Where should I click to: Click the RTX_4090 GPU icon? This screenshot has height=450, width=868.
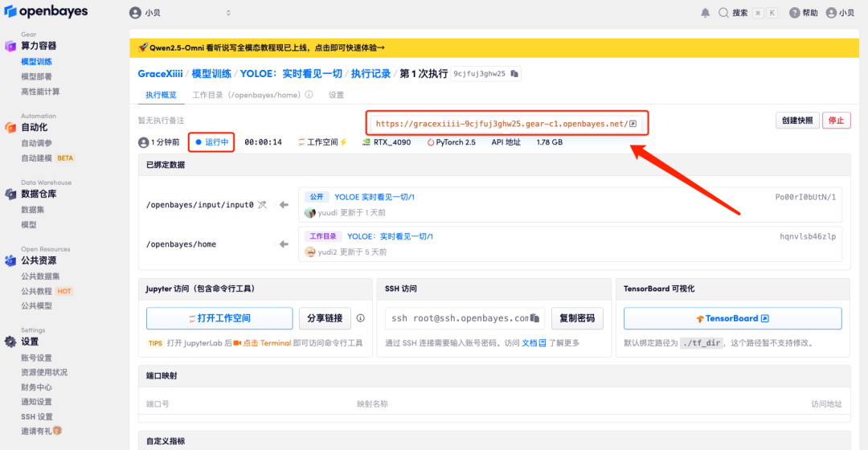(366, 142)
